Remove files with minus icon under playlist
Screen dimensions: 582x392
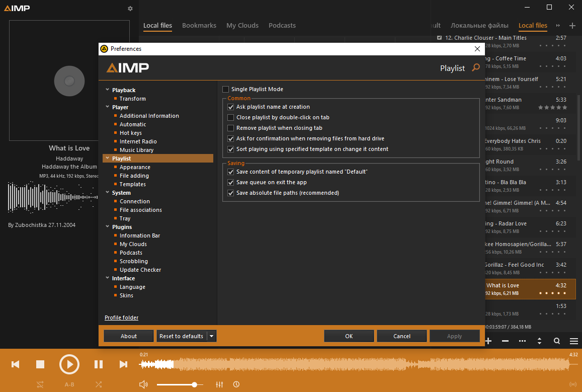(505, 341)
